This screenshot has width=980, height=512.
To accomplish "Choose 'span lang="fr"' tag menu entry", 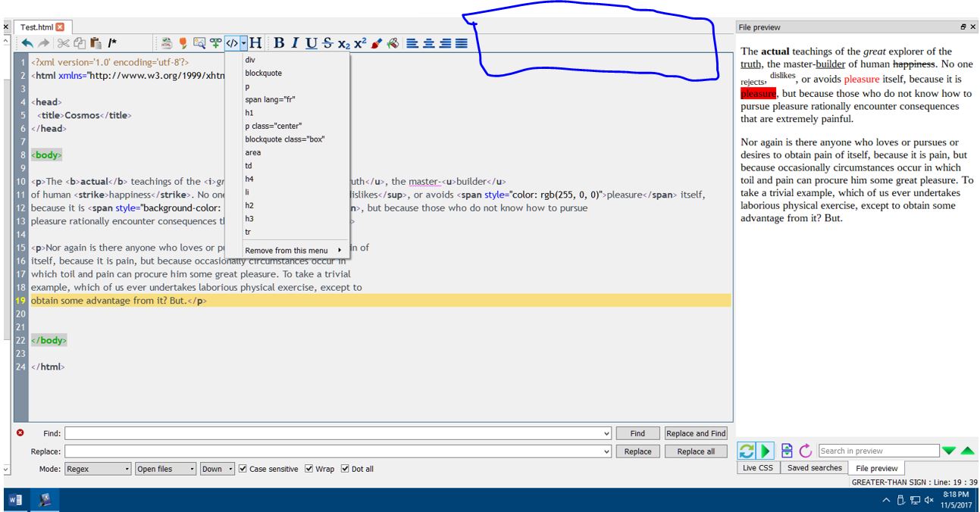I will (x=270, y=99).
